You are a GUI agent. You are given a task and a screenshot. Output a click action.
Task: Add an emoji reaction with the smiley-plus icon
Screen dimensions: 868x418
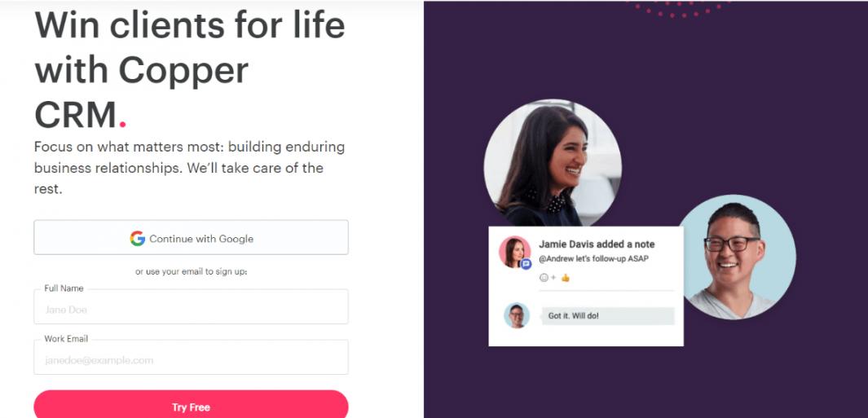547,277
